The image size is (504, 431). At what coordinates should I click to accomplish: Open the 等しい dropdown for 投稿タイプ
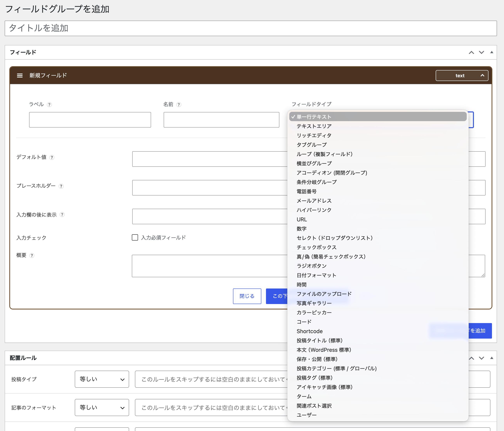[x=102, y=379]
